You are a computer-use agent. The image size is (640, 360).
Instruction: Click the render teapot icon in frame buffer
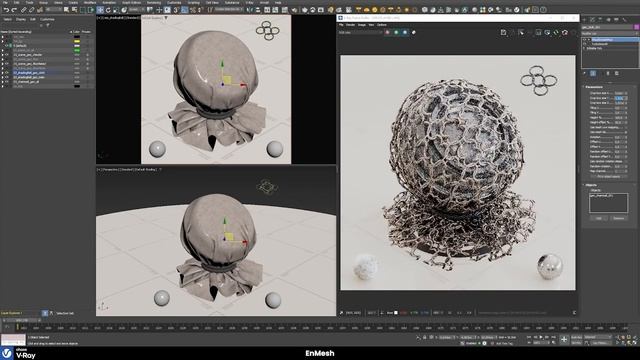(x=565, y=32)
